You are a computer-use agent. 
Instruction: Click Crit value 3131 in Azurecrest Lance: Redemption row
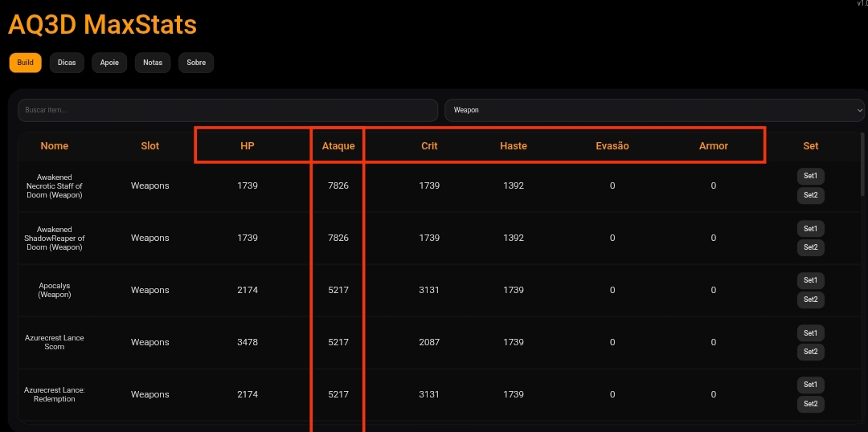pos(429,394)
